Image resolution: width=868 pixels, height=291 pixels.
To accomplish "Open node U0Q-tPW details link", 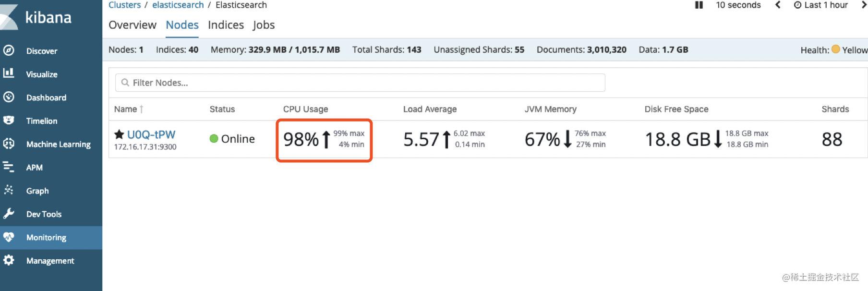I will tap(151, 134).
